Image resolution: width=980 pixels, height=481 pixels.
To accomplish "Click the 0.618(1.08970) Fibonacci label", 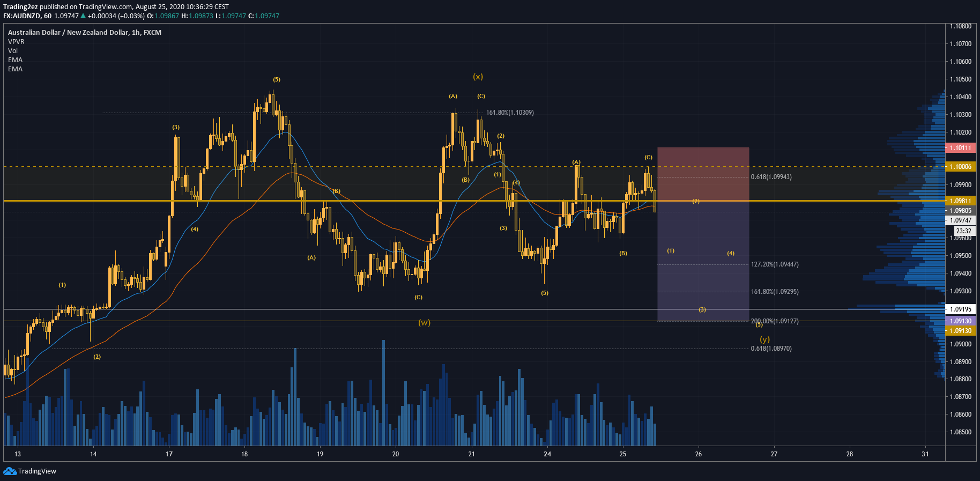I will (771, 349).
